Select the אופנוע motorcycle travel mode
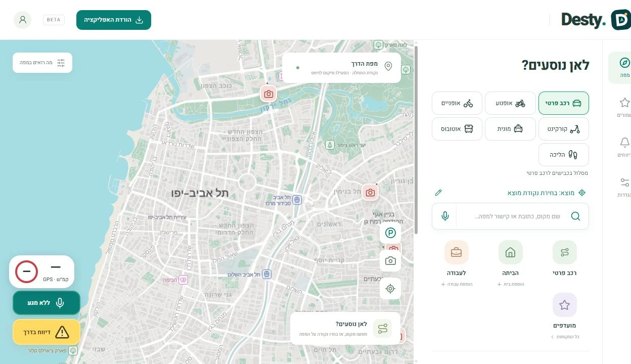Screen dimensions: 631x364 tap(510, 103)
